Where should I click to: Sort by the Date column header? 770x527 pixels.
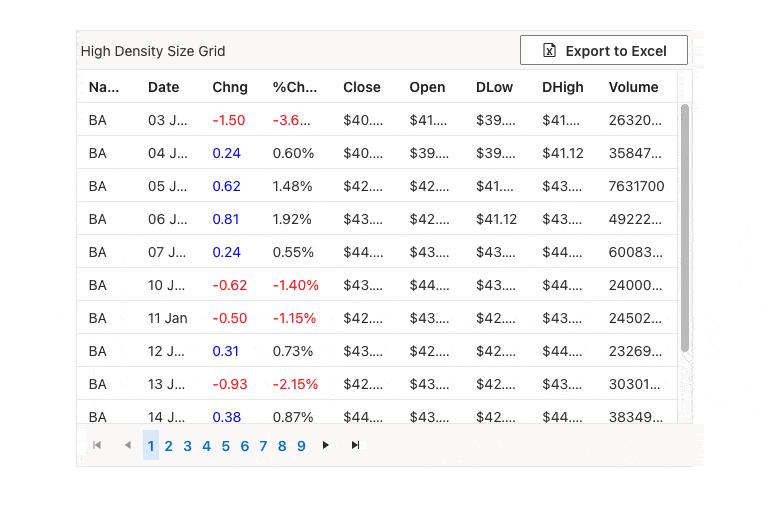point(164,87)
